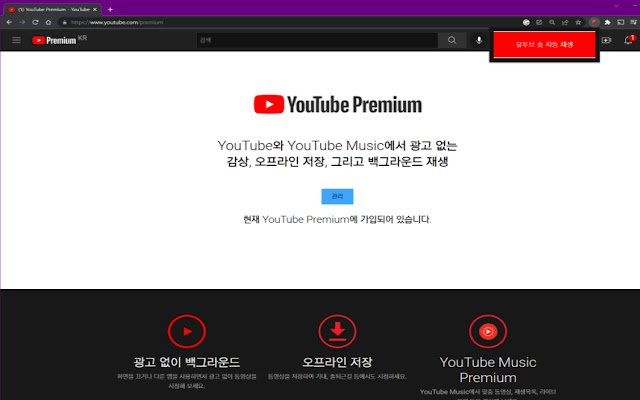Start voice search with the microphone icon
The image size is (640, 400).
479,40
